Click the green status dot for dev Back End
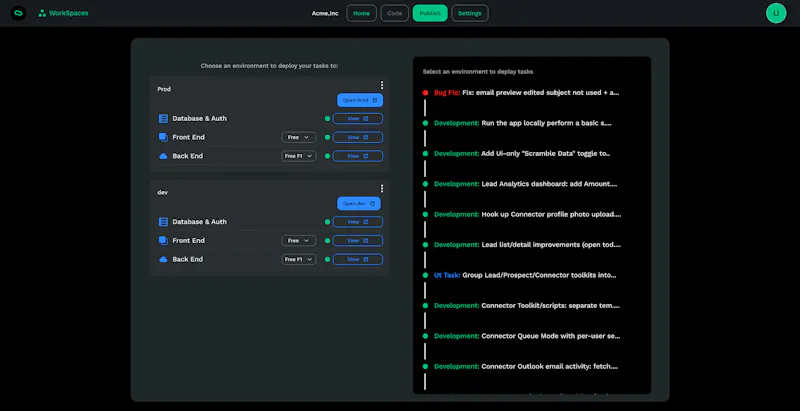The width and height of the screenshot is (800, 411). pyautogui.click(x=328, y=259)
